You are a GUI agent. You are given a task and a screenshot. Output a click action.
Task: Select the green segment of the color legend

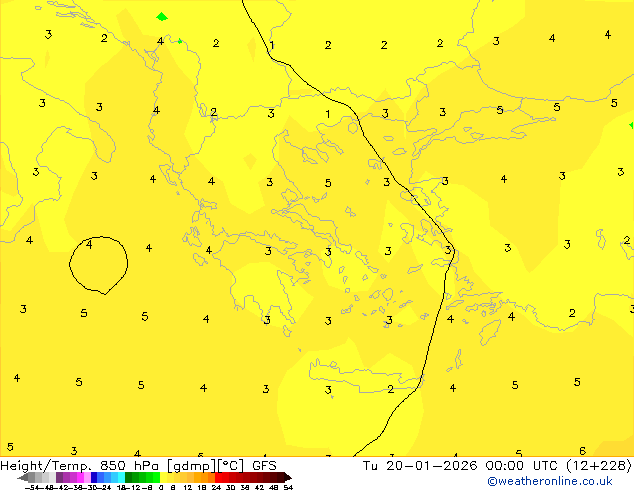coord(142,478)
